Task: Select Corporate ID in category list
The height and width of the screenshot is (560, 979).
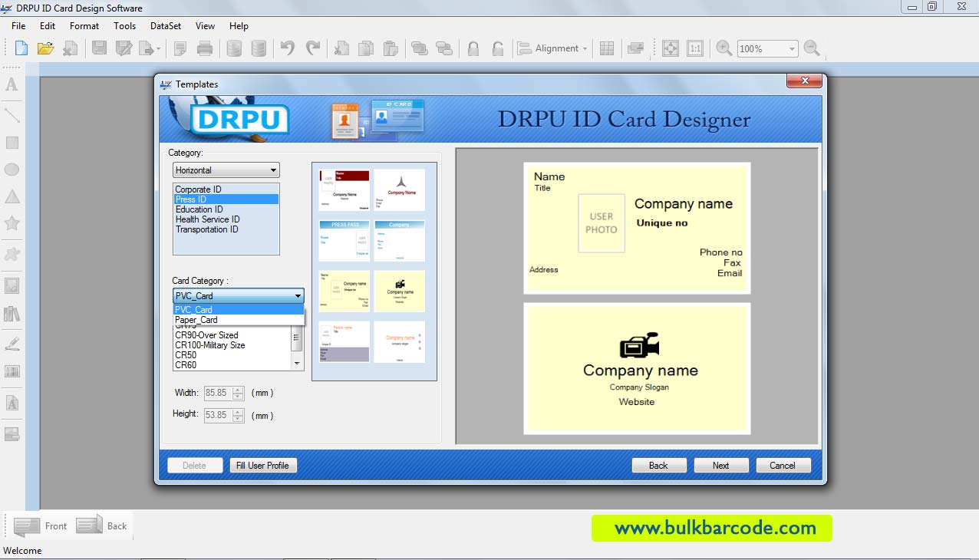Action: point(226,189)
